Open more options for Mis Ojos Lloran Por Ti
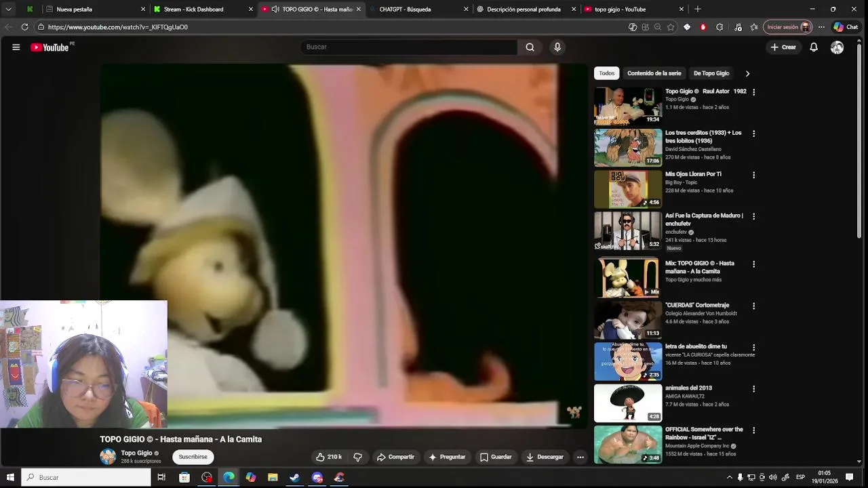The height and width of the screenshot is (488, 868). pyautogui.click(x=753, y=175)
